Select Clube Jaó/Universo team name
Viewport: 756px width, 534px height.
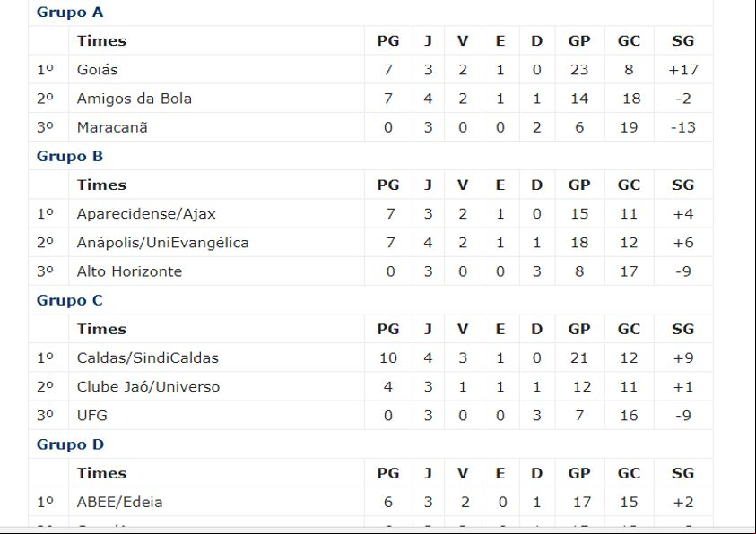(x=148, y=387)
